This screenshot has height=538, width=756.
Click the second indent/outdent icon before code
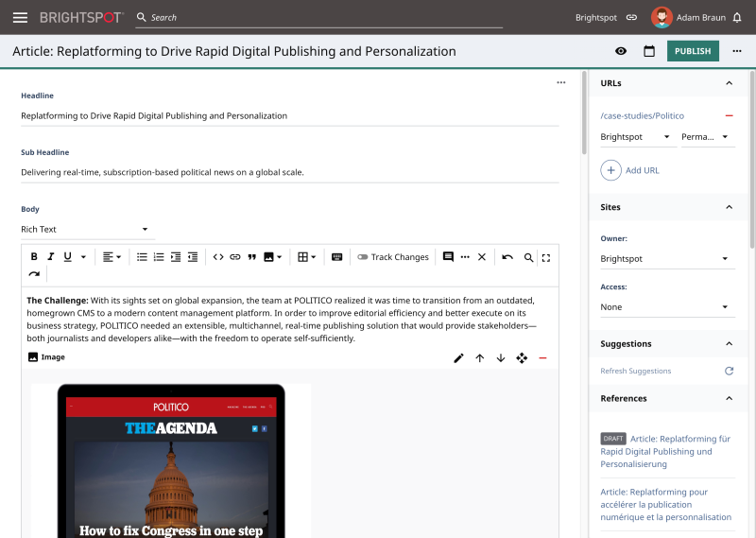(193, 257)
